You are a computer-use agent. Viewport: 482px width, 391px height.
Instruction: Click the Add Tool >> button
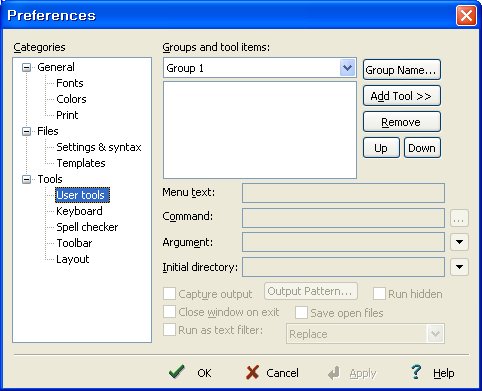[402, 96]
